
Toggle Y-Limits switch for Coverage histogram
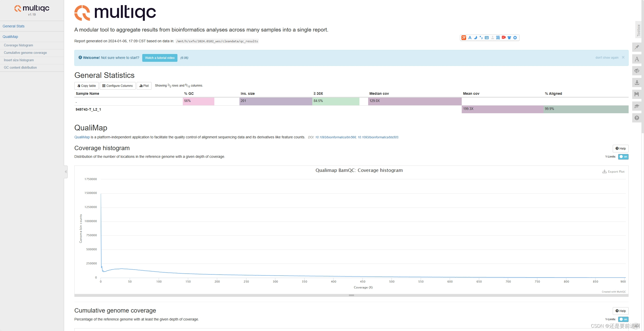[623, 157]
